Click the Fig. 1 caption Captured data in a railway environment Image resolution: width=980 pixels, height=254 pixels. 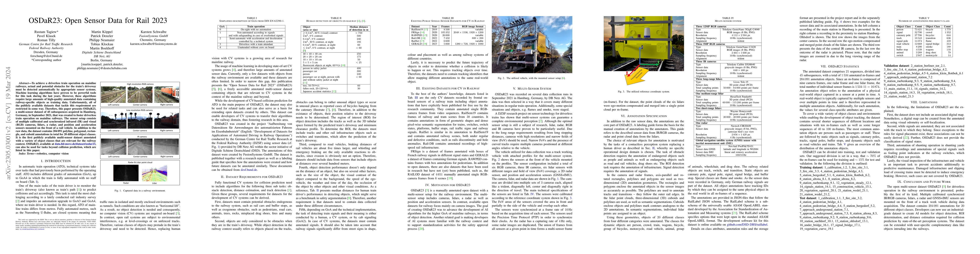140,191
